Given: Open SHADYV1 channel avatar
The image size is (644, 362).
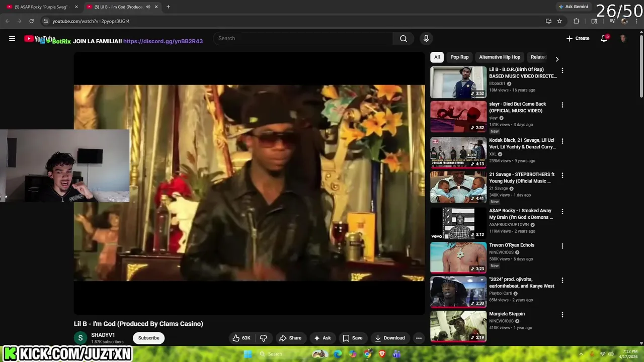Looking at the screenshot, I should point(80,338).
